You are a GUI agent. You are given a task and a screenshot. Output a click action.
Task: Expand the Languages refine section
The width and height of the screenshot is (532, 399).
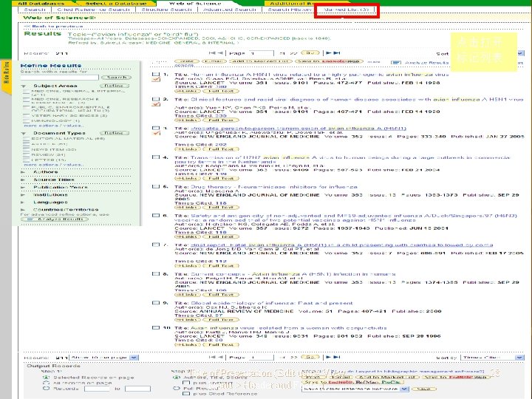coord(23,202)
